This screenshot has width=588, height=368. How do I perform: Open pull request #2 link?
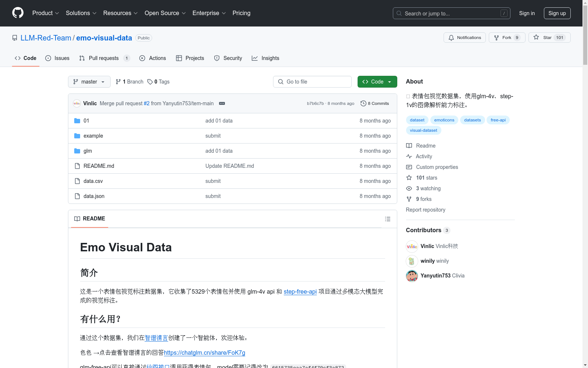(147, 103)
